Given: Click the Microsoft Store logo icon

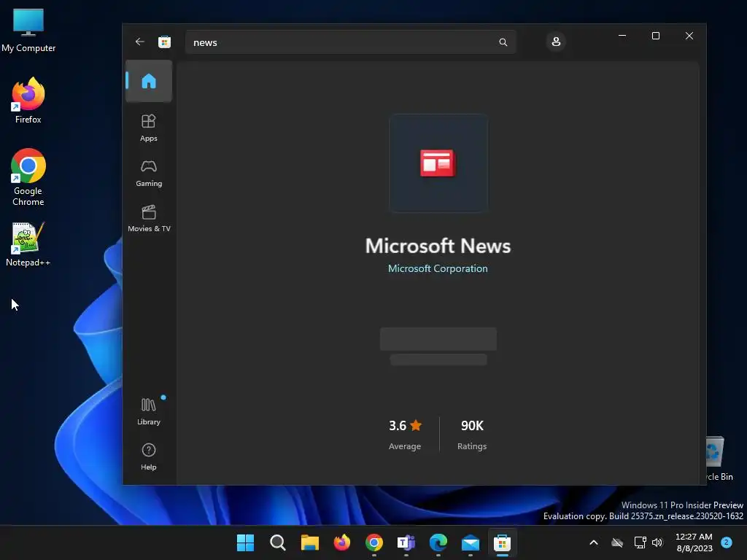Looking at the screenshot, I should pyautogui.click(x=164, y=42).
